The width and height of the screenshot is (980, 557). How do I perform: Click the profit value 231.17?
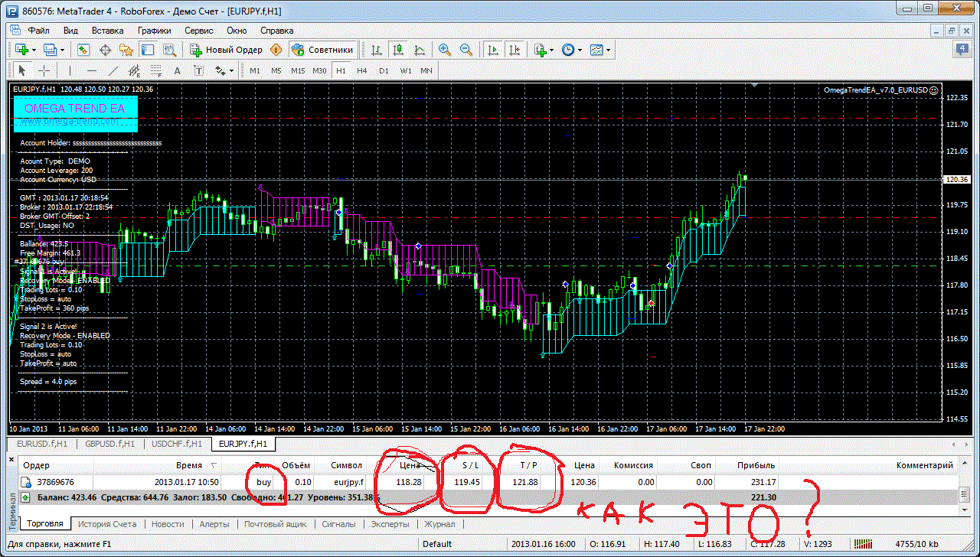pos(763,483)
